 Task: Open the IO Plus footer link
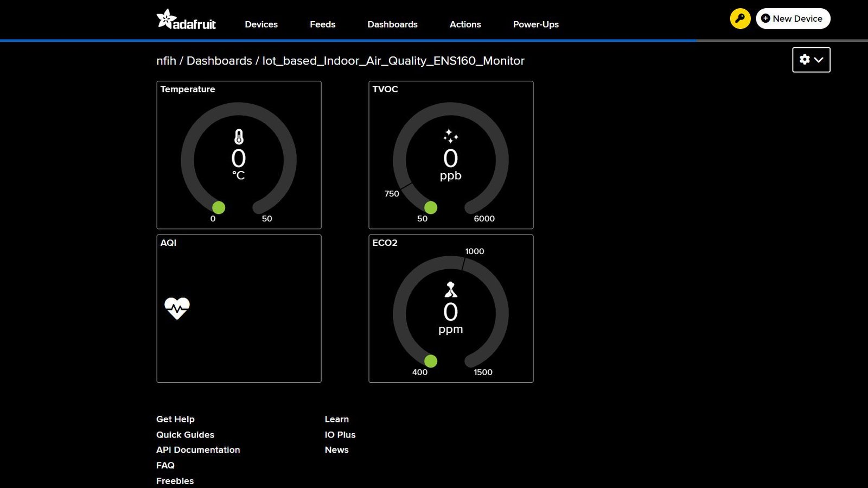340,435
